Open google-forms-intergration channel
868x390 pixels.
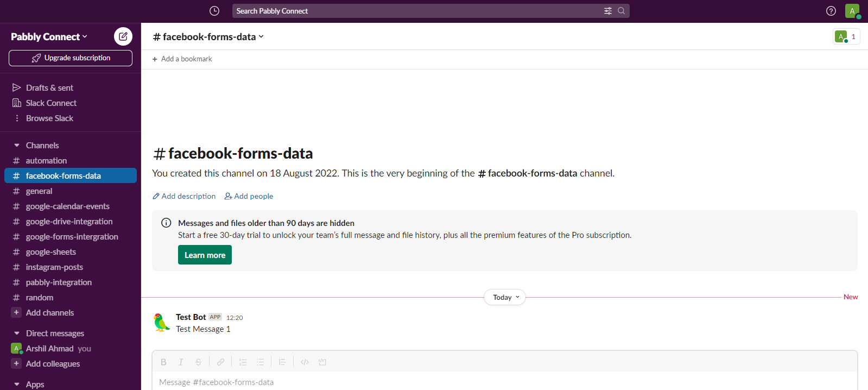71,236
